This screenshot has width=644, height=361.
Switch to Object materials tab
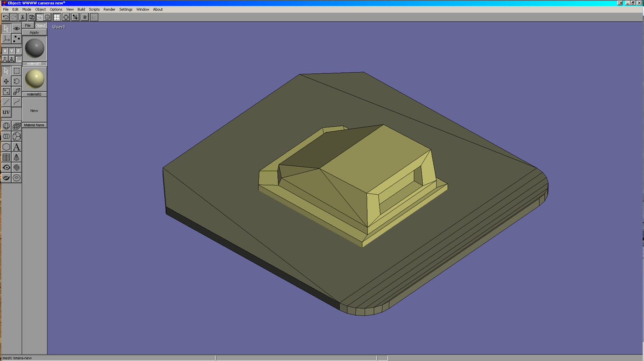point(40,26)
